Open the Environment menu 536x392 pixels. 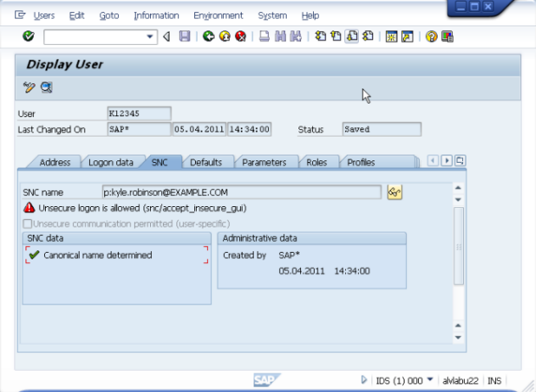218,15
